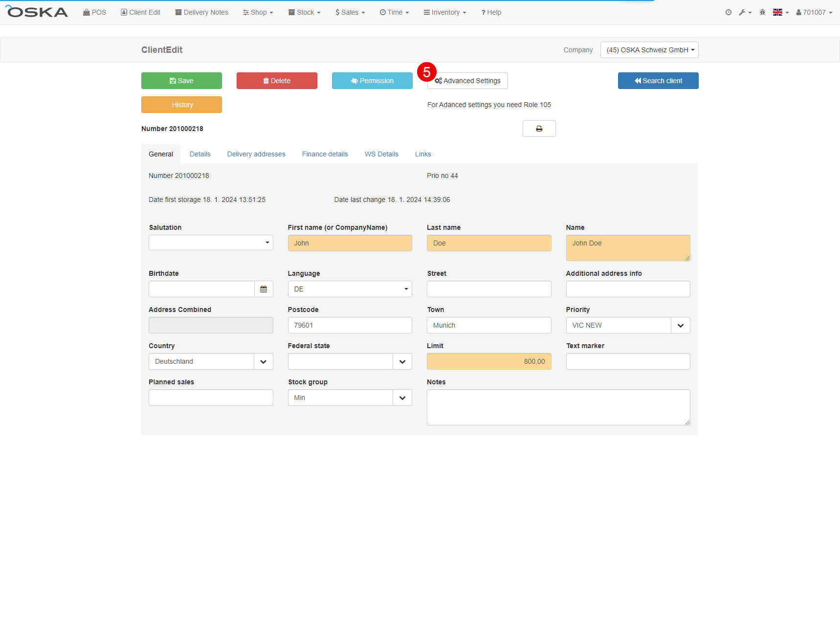The width and height of the screenshot is (840, 621).
Task: Focus the Additional address info field
Action: pyautogui.click(x=628, y=289)
